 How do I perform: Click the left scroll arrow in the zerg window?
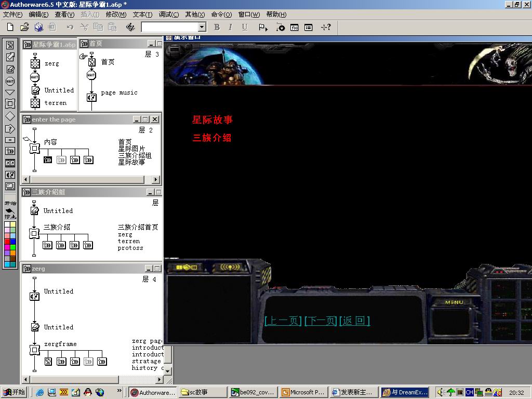coord(26,379)
